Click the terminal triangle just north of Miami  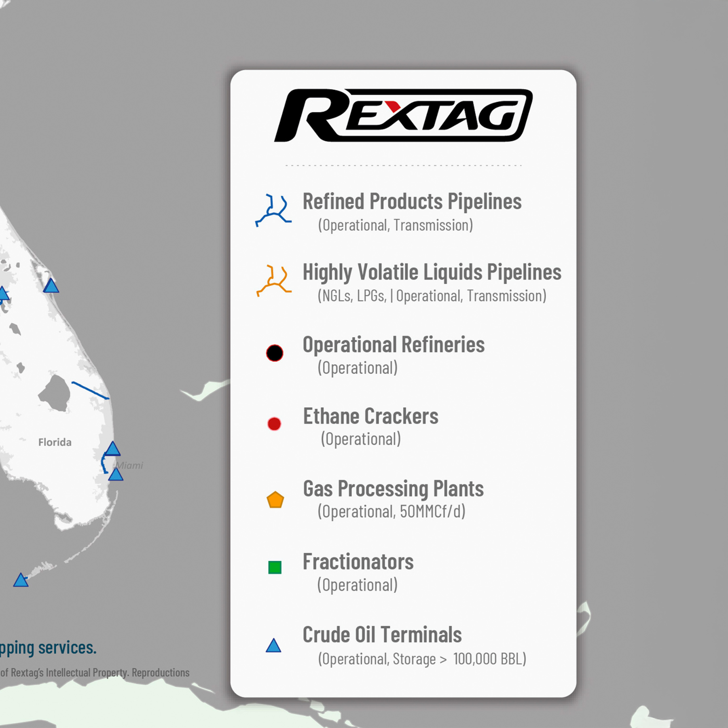pos(112,449)
